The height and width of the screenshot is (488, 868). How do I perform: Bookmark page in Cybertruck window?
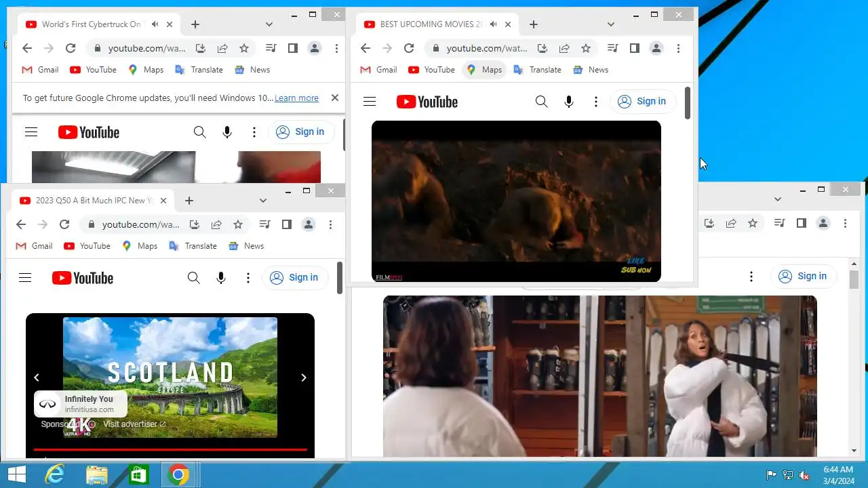(x=244, y=48)
